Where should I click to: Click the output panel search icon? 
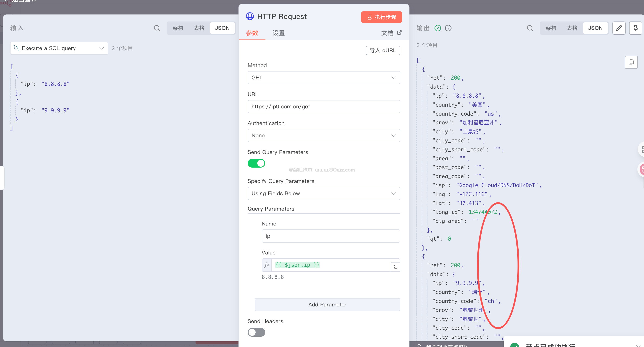530,28
